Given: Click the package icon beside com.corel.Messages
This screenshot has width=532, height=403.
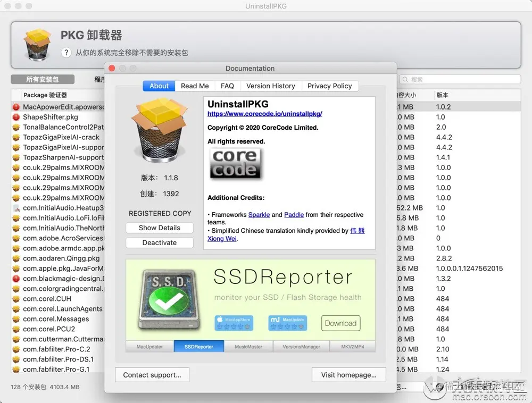Looking at the screenshot, I should point(16,319).
